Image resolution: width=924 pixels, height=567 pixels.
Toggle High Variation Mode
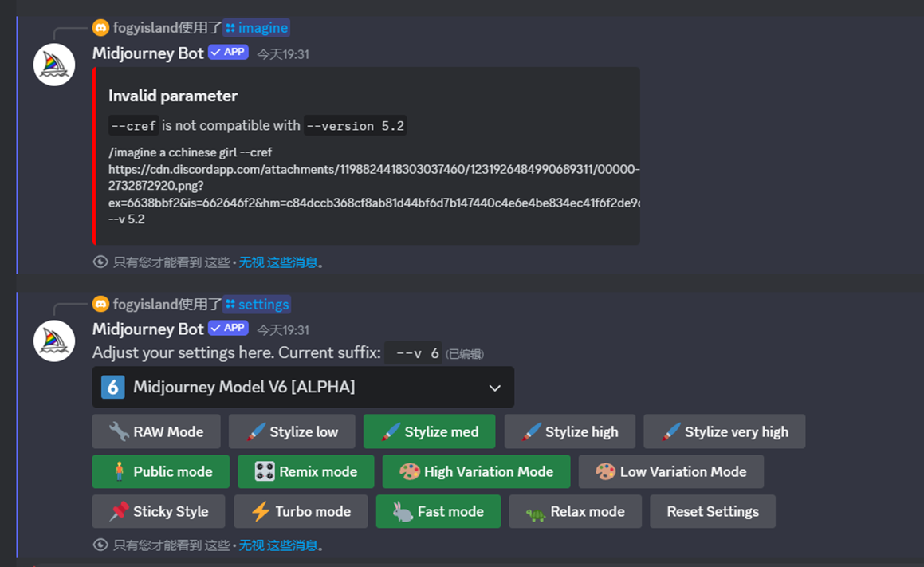tap(476, 471)
